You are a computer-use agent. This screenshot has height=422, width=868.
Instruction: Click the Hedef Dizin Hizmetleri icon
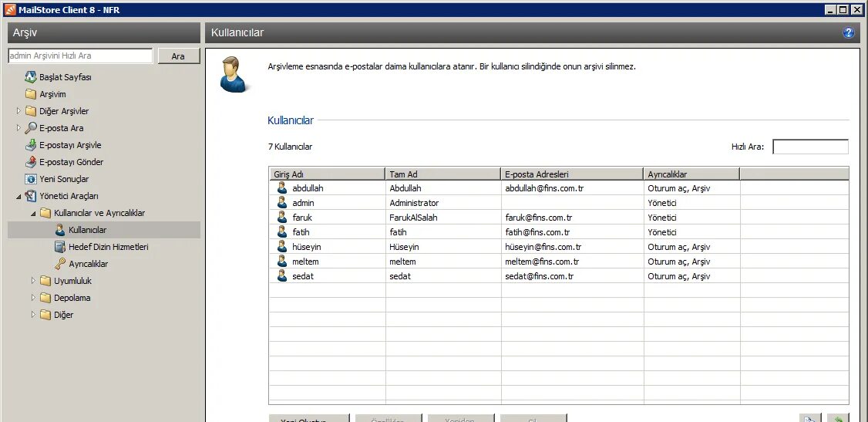60,247
